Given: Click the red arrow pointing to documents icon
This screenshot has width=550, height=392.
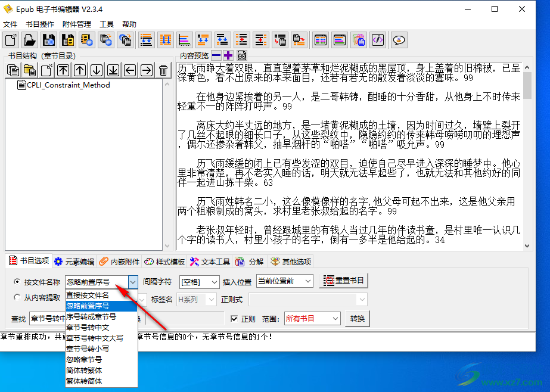Looking at the screenshot, I should tap(280, 40).
